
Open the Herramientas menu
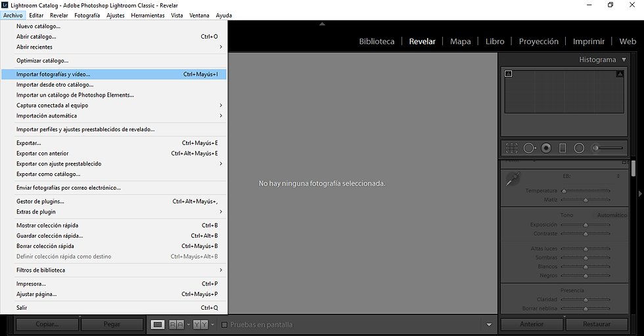tap(147, 15)
